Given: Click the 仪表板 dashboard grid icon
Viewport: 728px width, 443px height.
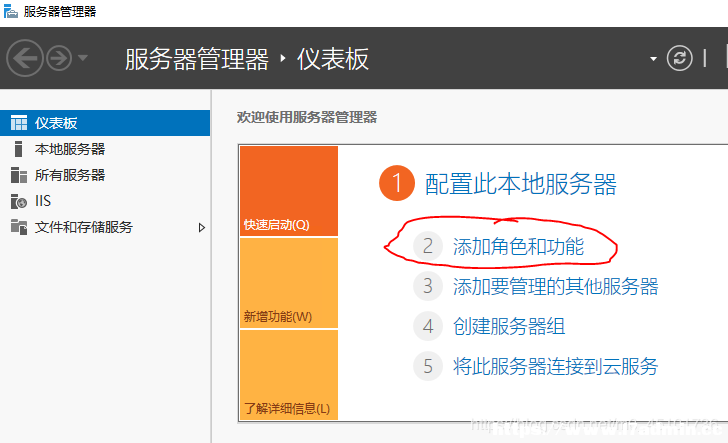Looking at the screenshot, I should [x=19, y=123].
